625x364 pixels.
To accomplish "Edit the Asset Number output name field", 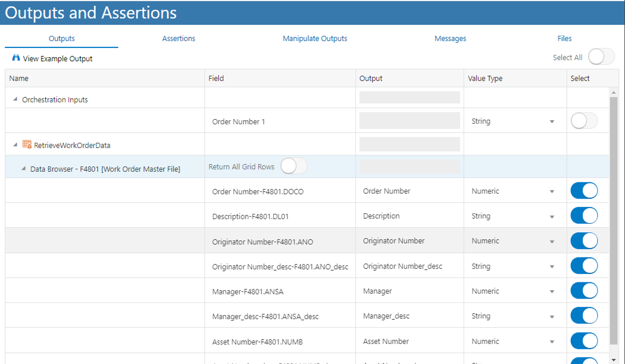I will tap(410, 341).
